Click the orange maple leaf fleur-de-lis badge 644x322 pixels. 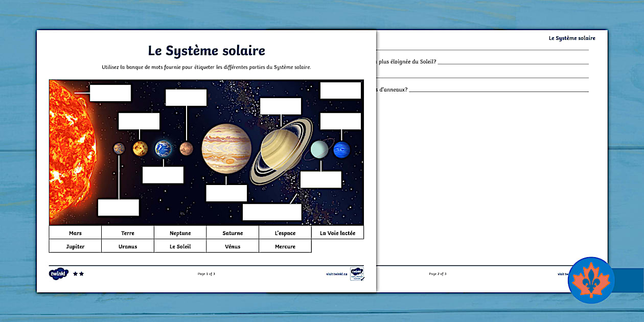tap(591, 281)
